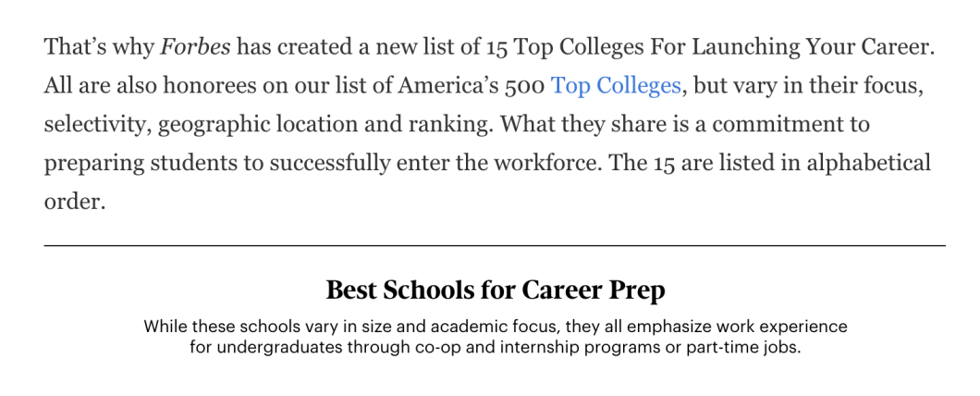Click the Best Schools for Career Prep heading
This screenshot has height=396, width=980.
point(496,291)
